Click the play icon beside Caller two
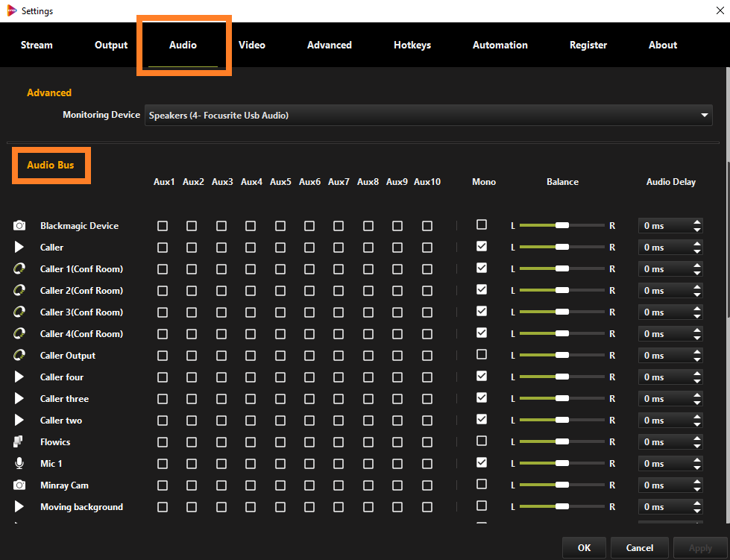 [19, 420]
